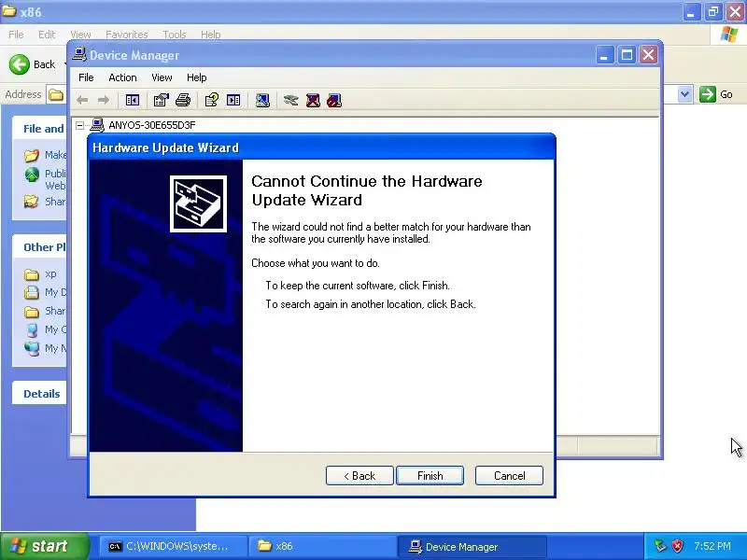Screen dimensions: 747x560
Task: Open Device Manager's File menu
Action: pos(86,77)
